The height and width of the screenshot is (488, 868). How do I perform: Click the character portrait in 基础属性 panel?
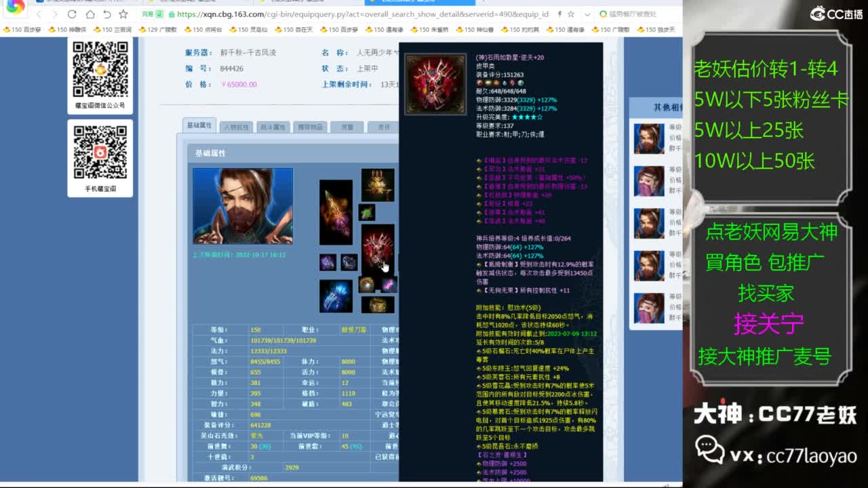coord(243,206)
